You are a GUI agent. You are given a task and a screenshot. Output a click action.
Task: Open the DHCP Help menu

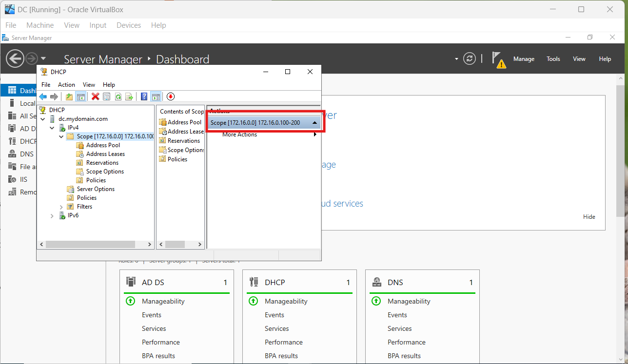(109, 85)
